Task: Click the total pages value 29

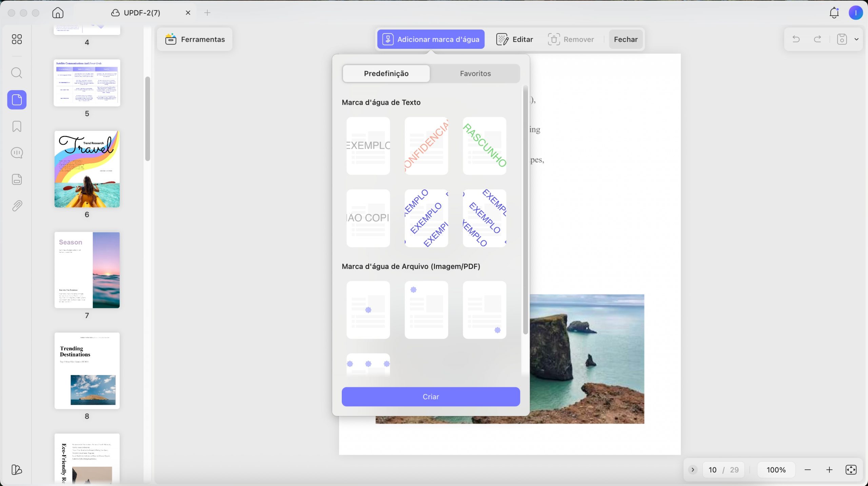Action: (734, 470)
